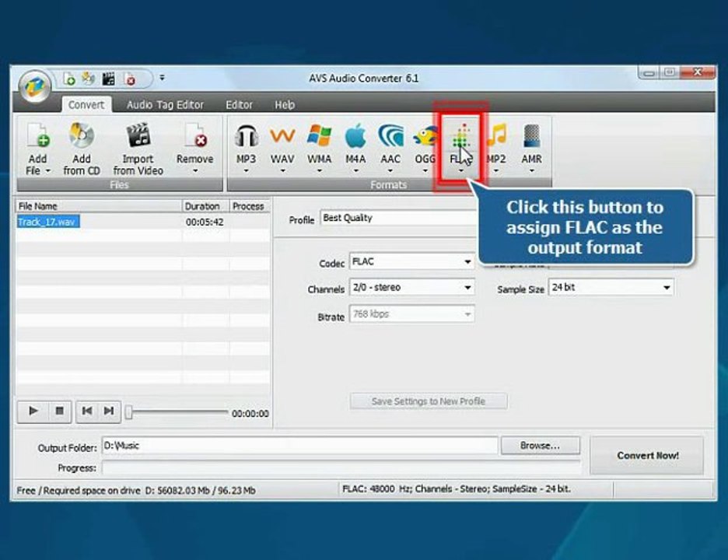Select MP2 output format
Image resolution: width=728 pixels, height=560 pixels.
pos(496,149)
